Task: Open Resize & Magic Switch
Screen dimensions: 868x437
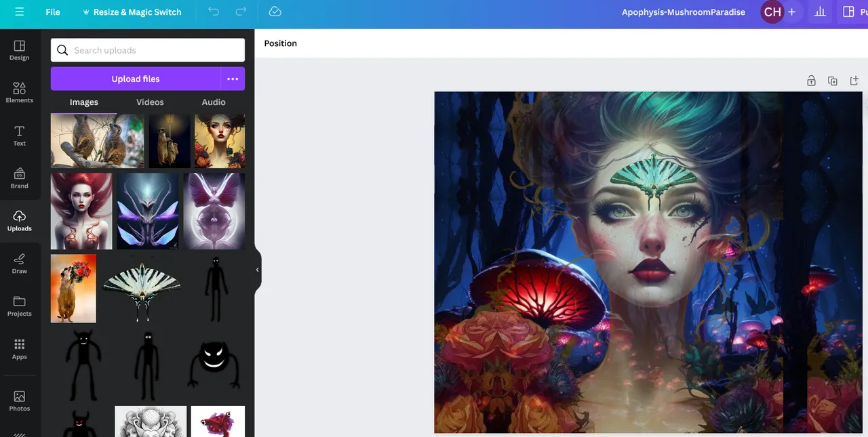Action: pyautogui.click(x=132, y=12)
